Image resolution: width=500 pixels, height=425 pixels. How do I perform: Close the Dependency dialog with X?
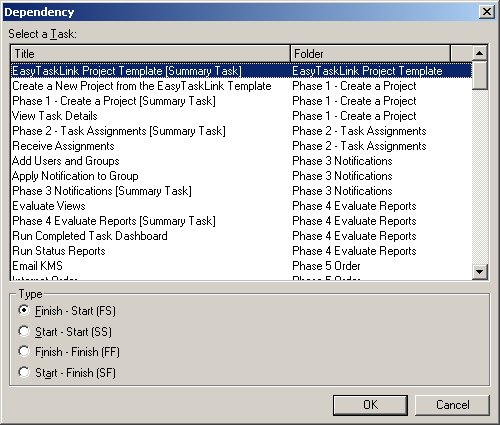click(x=487, y=12)
